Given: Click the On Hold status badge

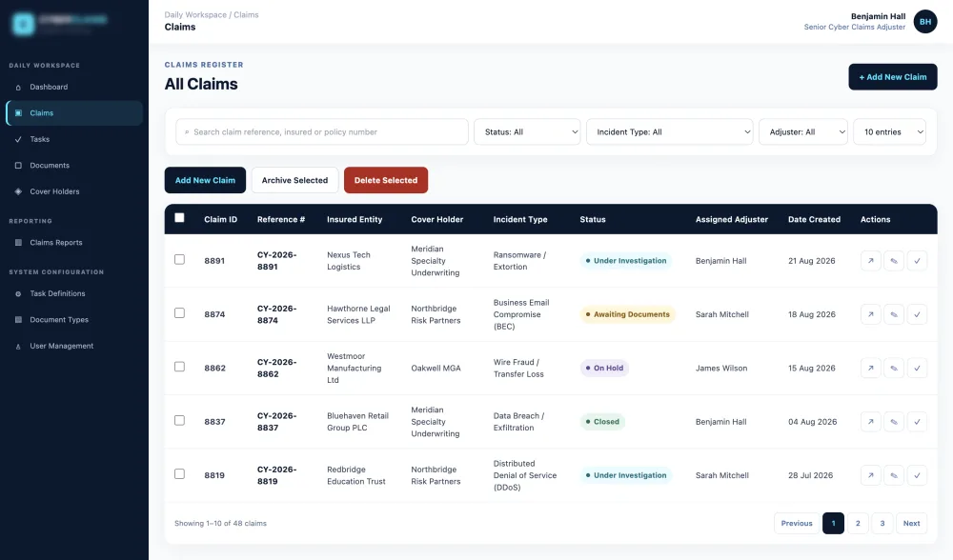Looking at the screenshot, I should (x=604, y=368).
